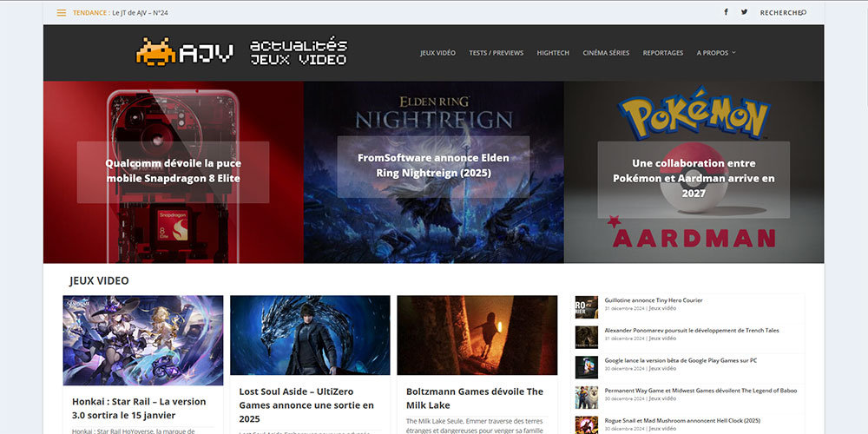Open the TESTS / PREVIEWS menu
The image size is (868, 434).
pyautogui.click(x=496, y=53)
